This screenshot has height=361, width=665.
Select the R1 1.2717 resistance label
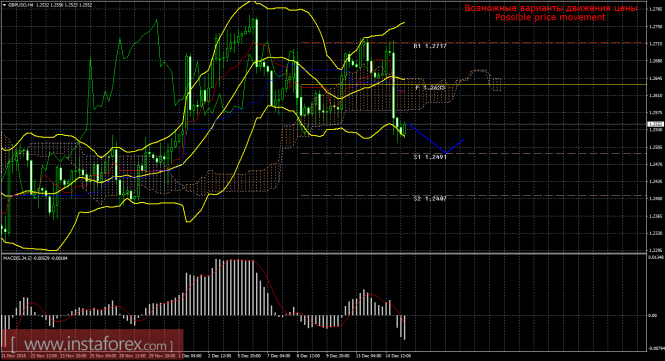(430, 46)
